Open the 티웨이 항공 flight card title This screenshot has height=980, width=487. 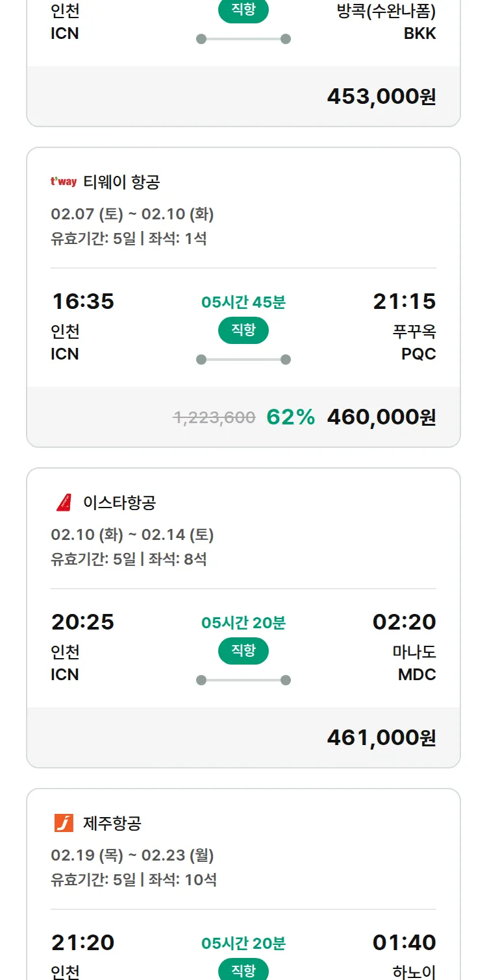(x=121, y=182)
